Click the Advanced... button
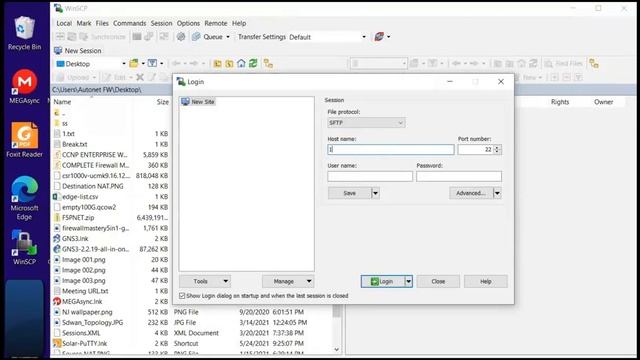 (471, 193)
